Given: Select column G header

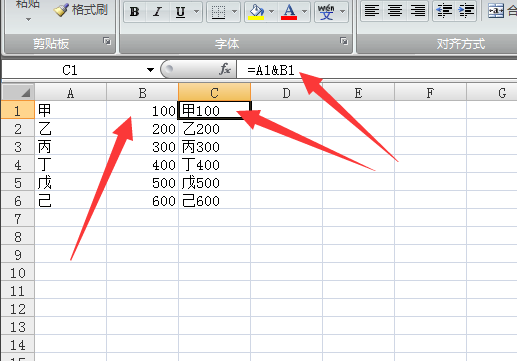Looking at the screenshot, I should 492,92.
